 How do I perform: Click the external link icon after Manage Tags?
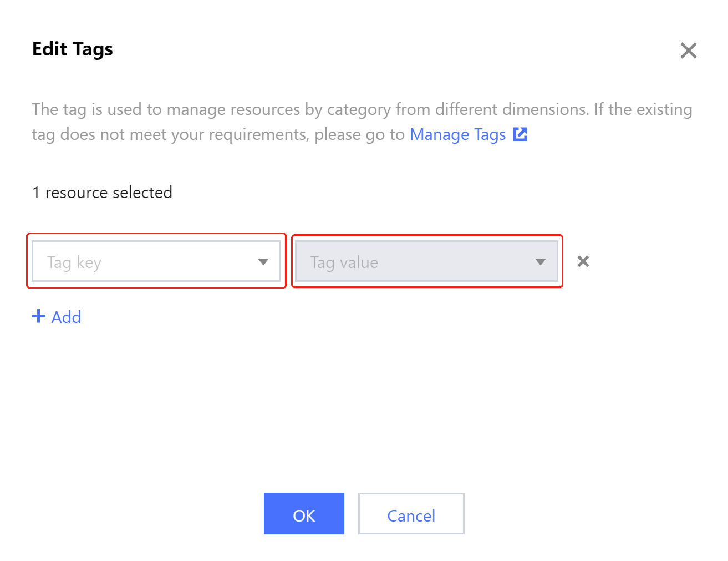520,134
